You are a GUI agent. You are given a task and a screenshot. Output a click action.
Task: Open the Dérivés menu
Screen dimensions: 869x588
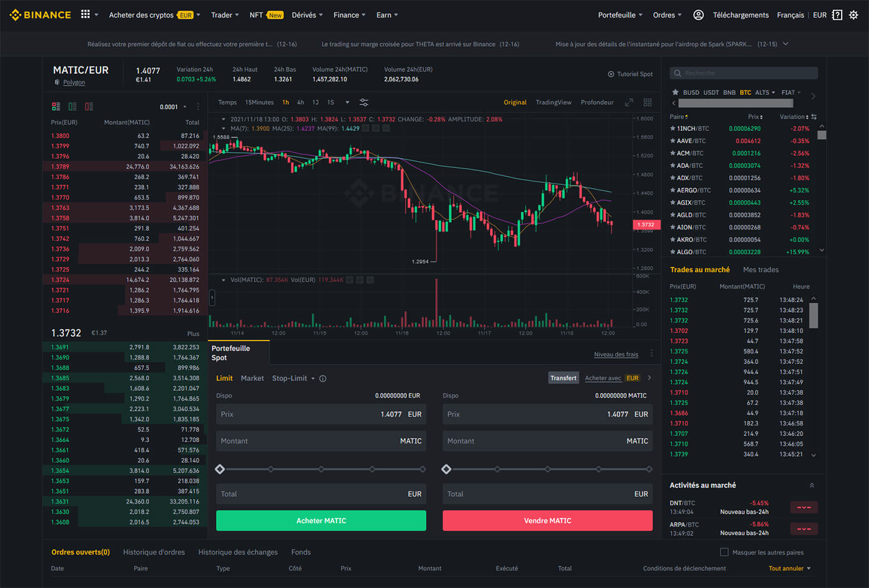coord(307,15)
